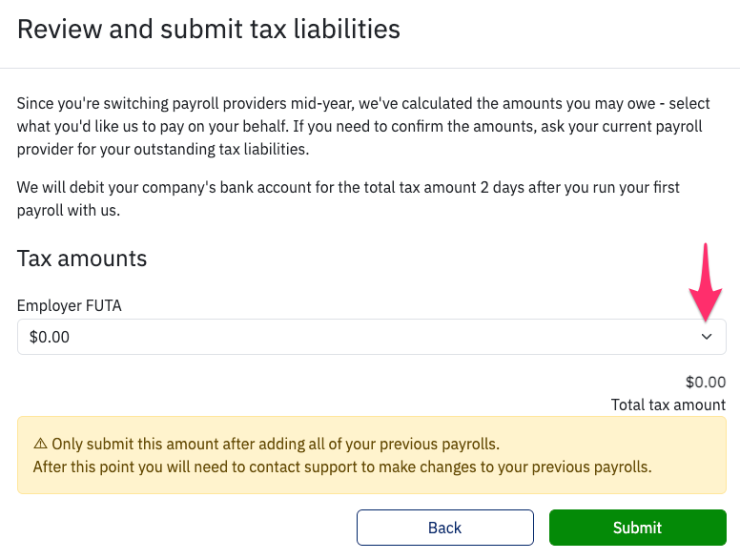Click the Employer FUTA field label
The width and height of the screenshot is (740, 560).
pyautogui.click(x=70, y=305)
